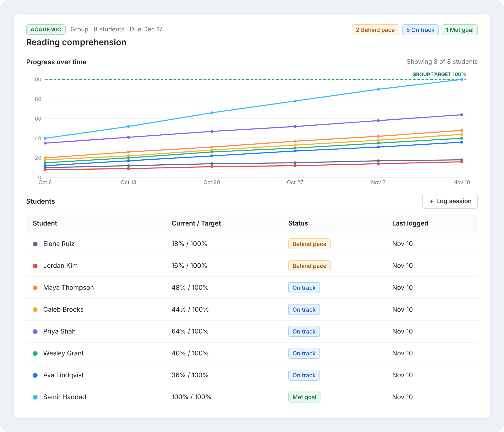Open Ava Lindqvist student row name
Screen dimensions: 504x432
pos(63,375)
